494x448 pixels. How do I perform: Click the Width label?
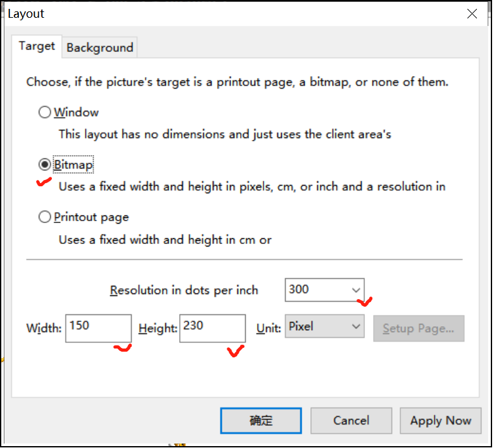[44, 328]
